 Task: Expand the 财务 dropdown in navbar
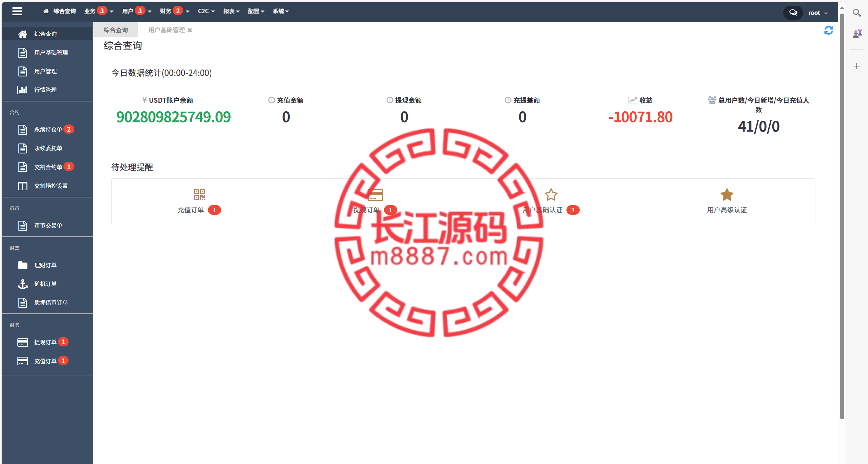coord(175,11)
